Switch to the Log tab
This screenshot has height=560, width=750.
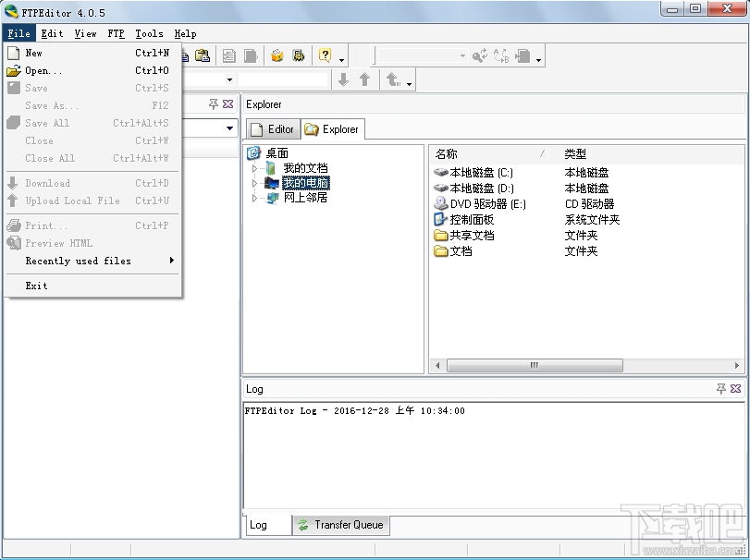[267, 525]
